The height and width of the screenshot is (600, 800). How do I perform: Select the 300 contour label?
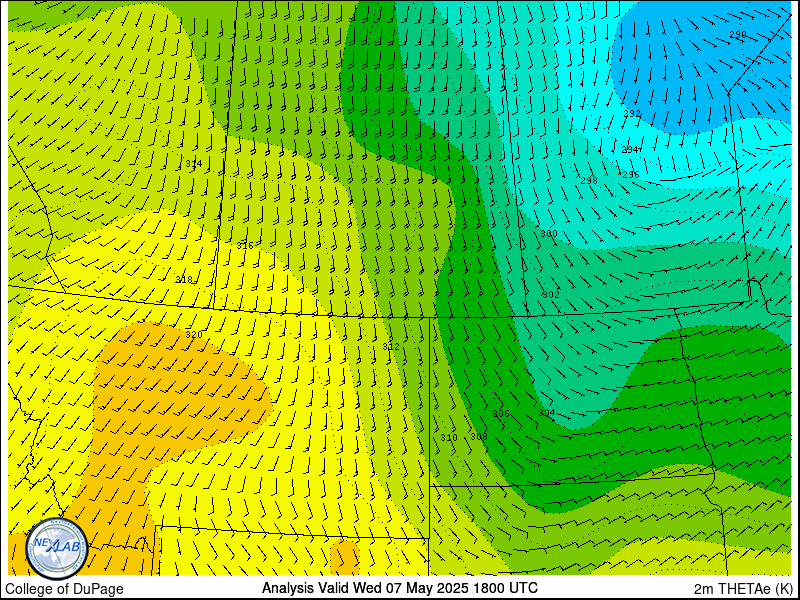click(x=549, y=234)
